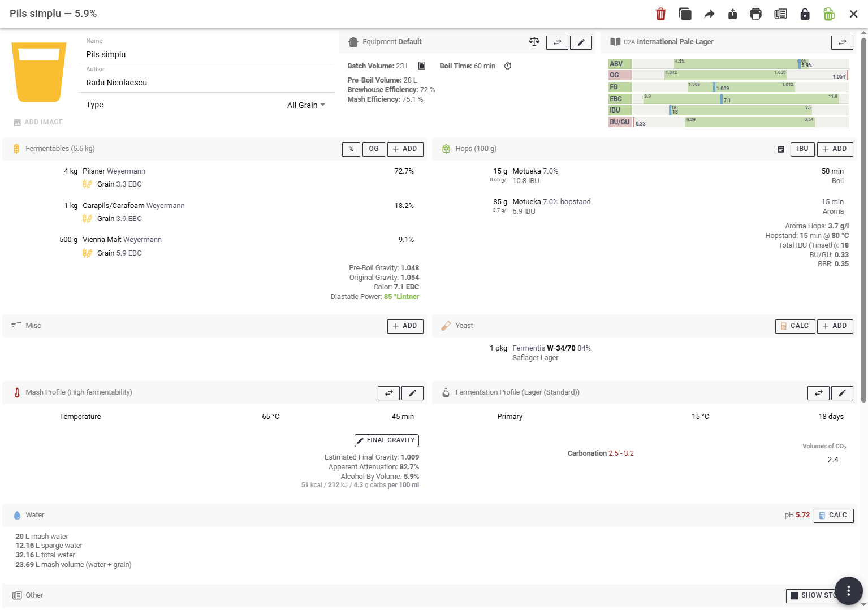868x610 pixels.
Task: Click the copy recipe icon
Action: [685, 14]
